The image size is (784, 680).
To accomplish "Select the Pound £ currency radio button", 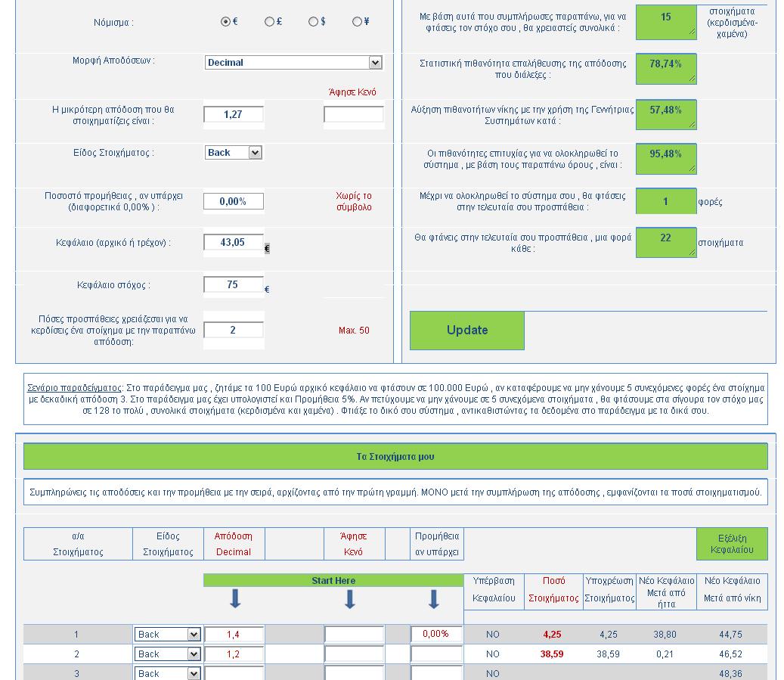I will [x=269, y=21].
